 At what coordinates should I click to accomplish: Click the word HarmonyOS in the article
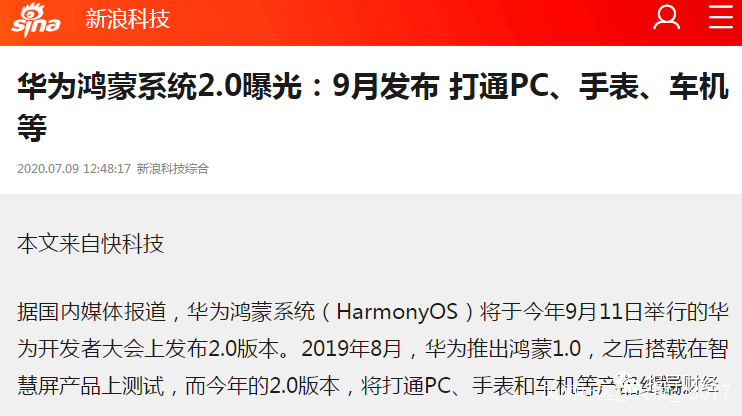pyautogui.click(x=397, y=312)
